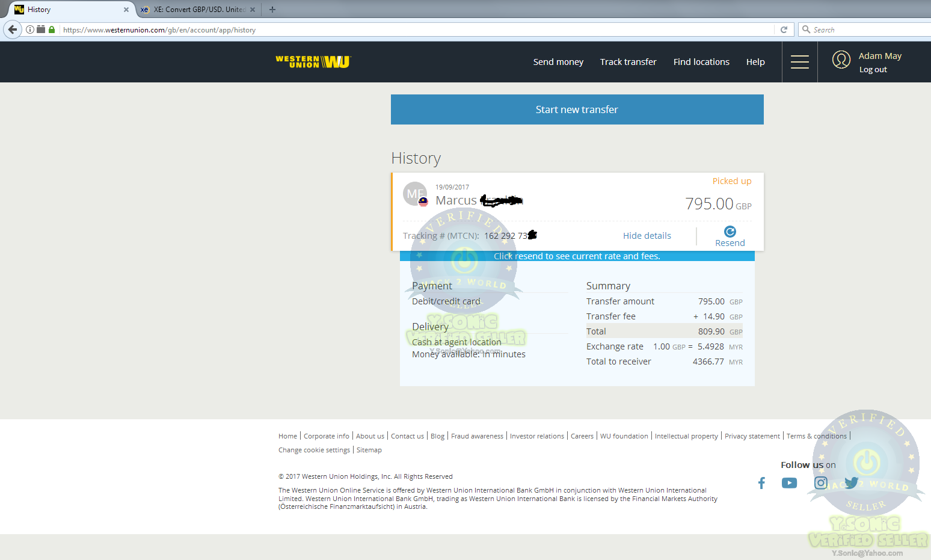Click the circular Resend arrow icon
Viewport: 931px width, 560px height.
click(x=730, y=232)
